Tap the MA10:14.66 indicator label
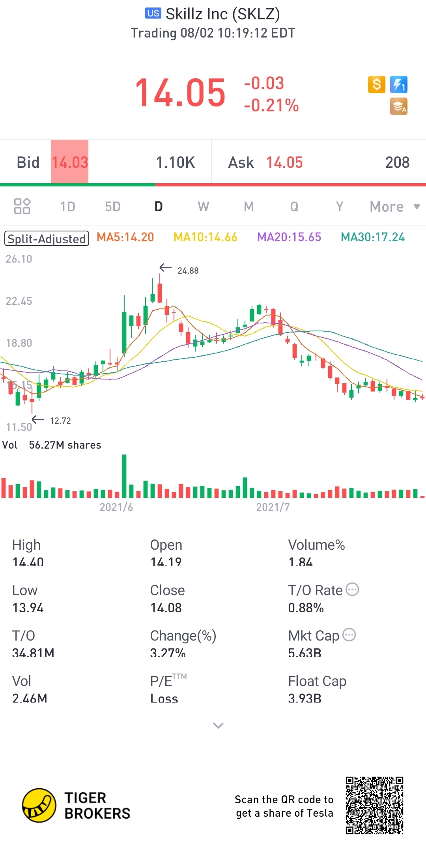The height and width of the screenshot is (868, 426). click(x=206, y=237)
